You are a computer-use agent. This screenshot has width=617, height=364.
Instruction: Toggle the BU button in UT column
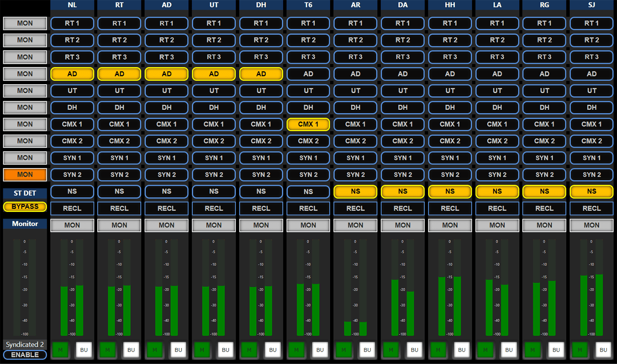click(225, 350)
